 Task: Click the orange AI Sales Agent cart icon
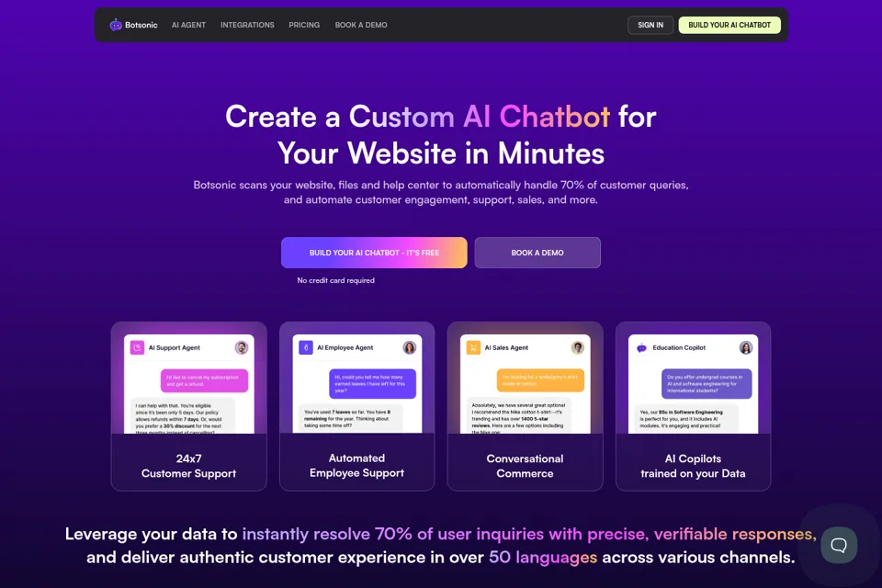click(x=474, y=347)
